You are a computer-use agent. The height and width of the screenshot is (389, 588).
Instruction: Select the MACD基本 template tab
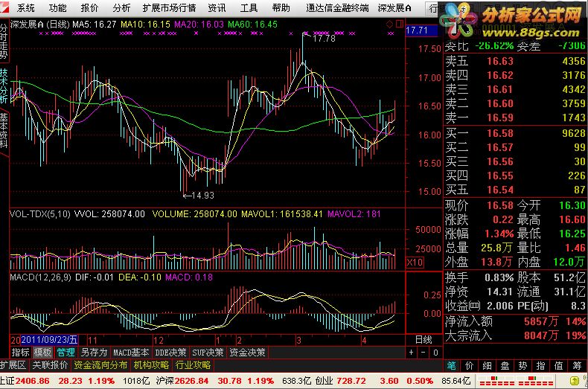tap(130, 353)
